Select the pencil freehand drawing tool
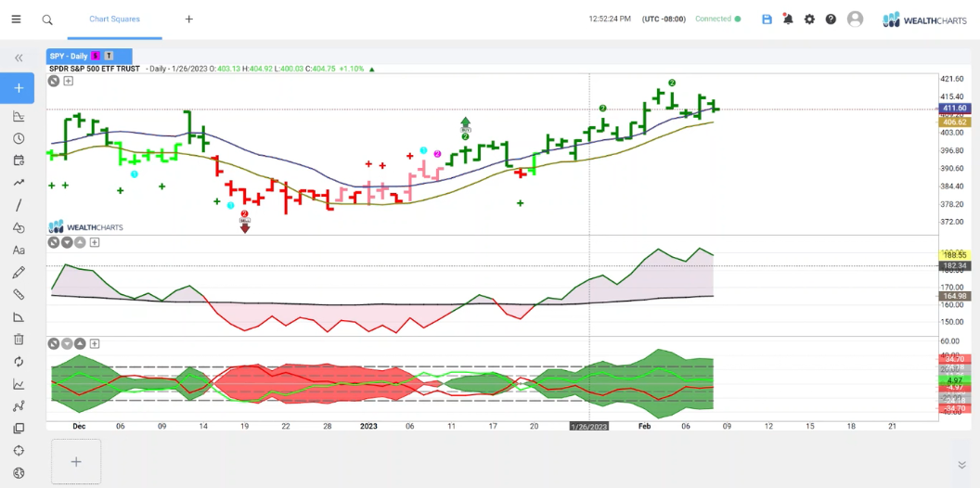980x488 pixels. click(19, 272)
